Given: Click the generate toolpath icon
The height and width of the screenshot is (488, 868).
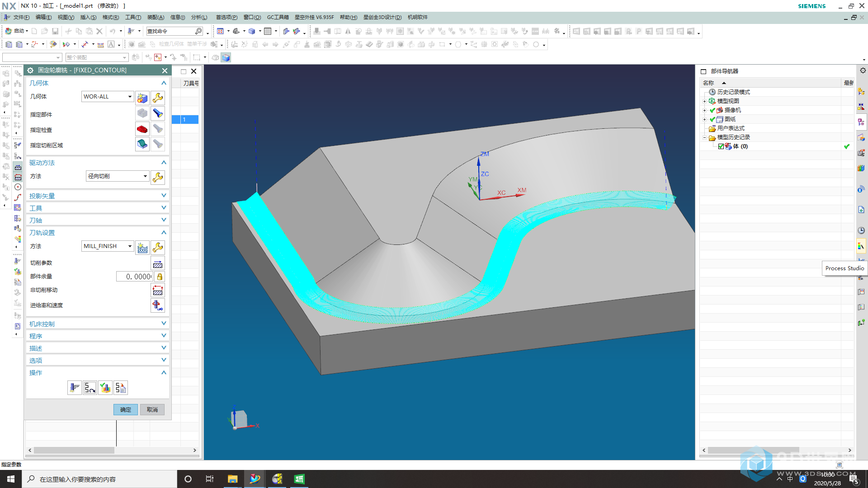Looking at the screenshot, I should tap(75, 388).
